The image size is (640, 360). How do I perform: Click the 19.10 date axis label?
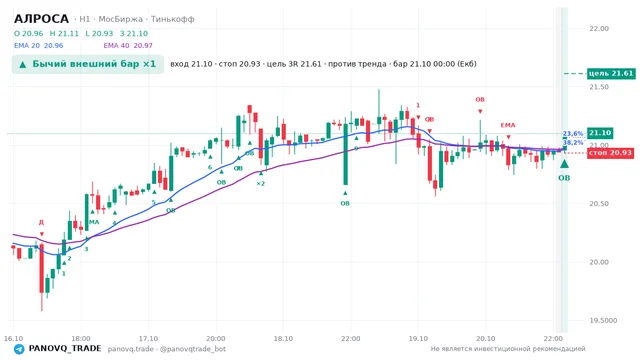[x=418, y=338]
